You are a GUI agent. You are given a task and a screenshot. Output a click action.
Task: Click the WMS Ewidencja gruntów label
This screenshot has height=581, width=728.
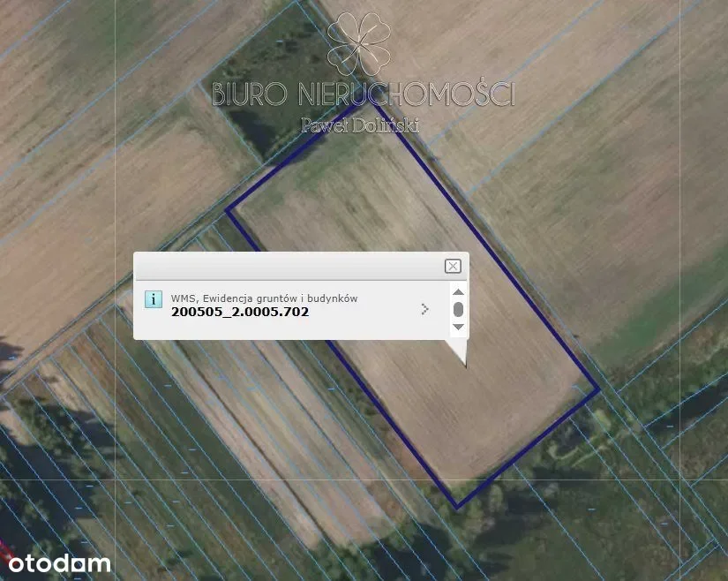click(264, 298)
